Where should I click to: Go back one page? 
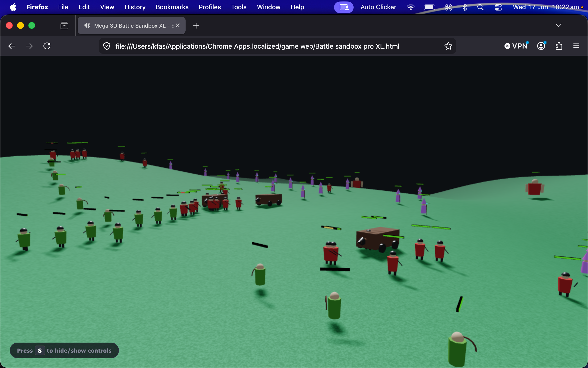12,46
